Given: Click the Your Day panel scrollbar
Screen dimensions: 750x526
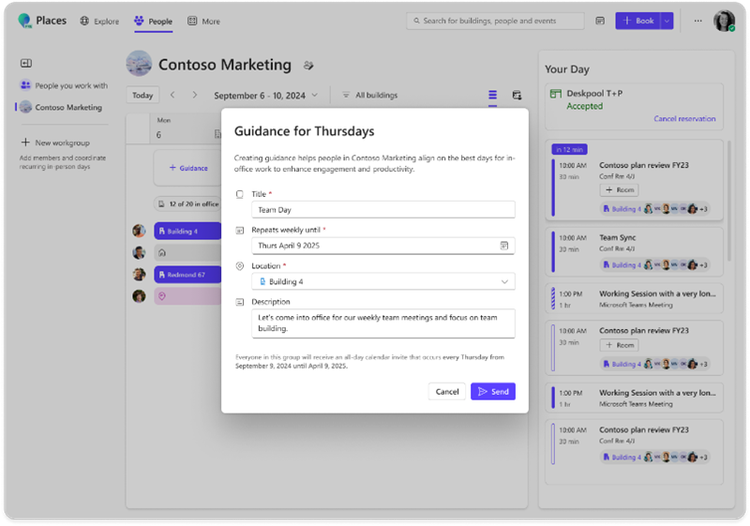Looking at the screenshot, I should [729, 201].
